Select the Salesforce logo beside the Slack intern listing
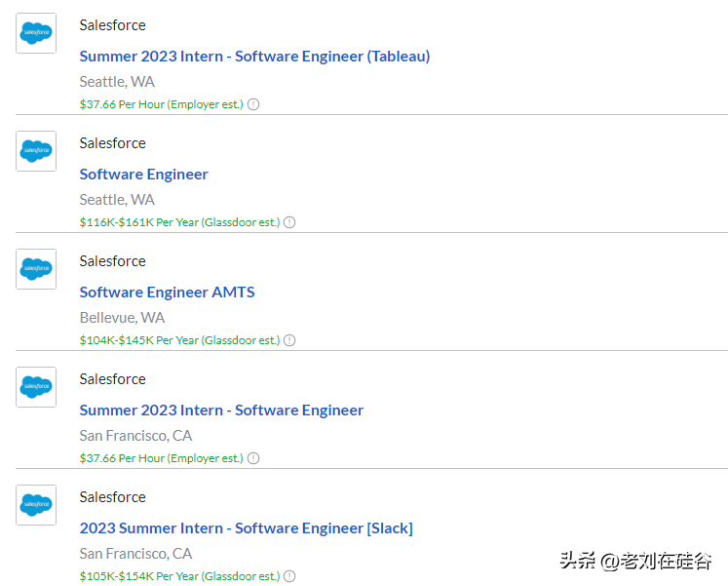 pos(36,505)
